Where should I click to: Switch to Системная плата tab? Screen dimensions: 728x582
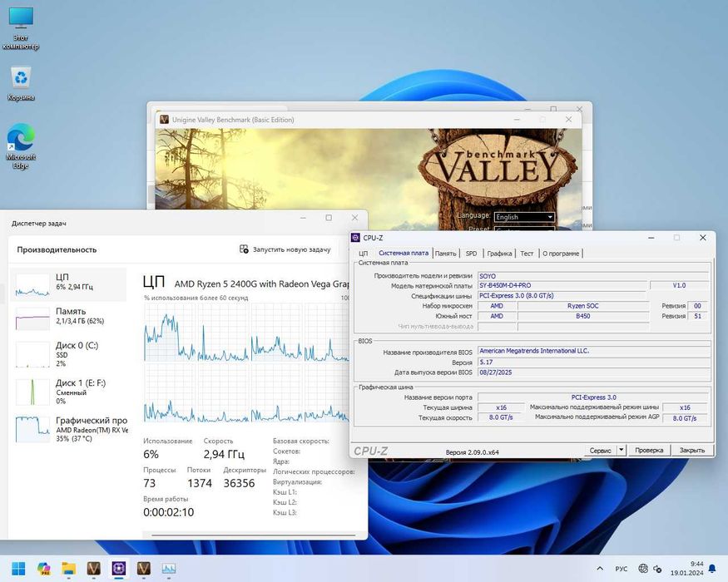click(404, 253)
